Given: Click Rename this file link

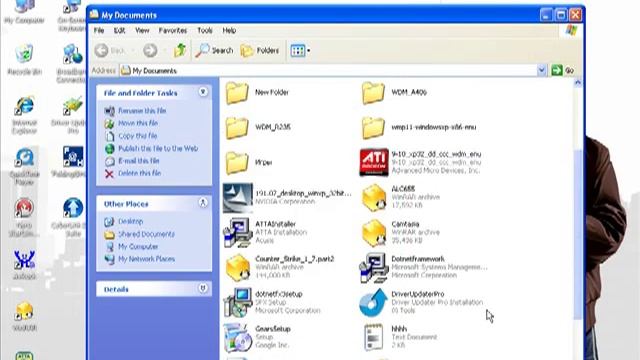Looking at the screenshot, I should [x=142, y=111].
